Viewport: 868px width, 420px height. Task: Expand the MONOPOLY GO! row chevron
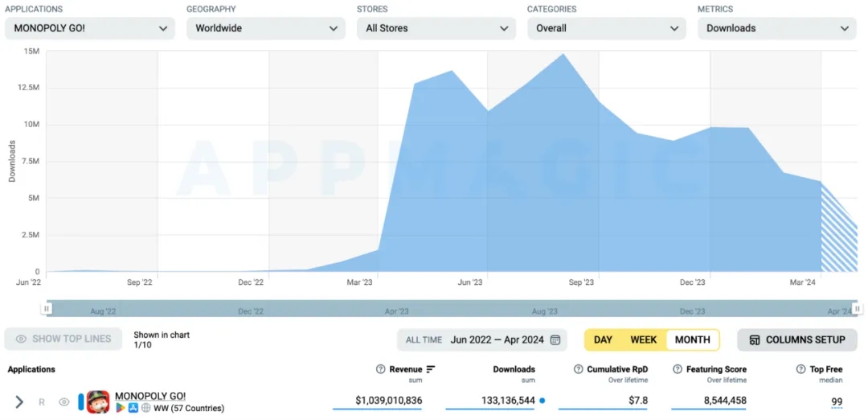(19, 401)
